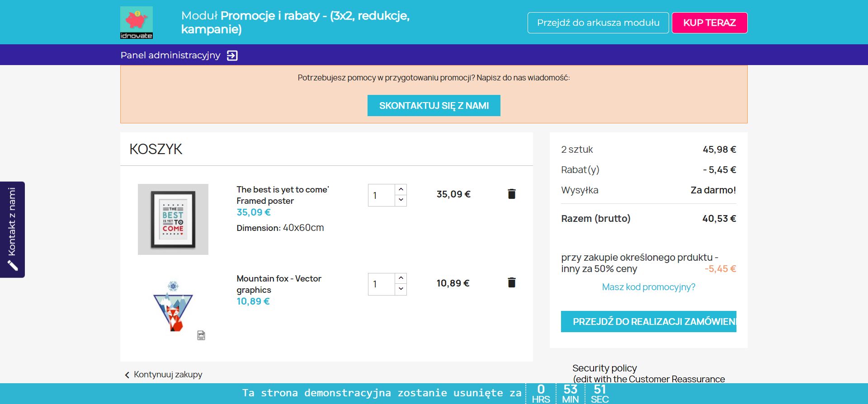Click the countdown MIN counter
This screenshot has width=868, height=404.
570,394
